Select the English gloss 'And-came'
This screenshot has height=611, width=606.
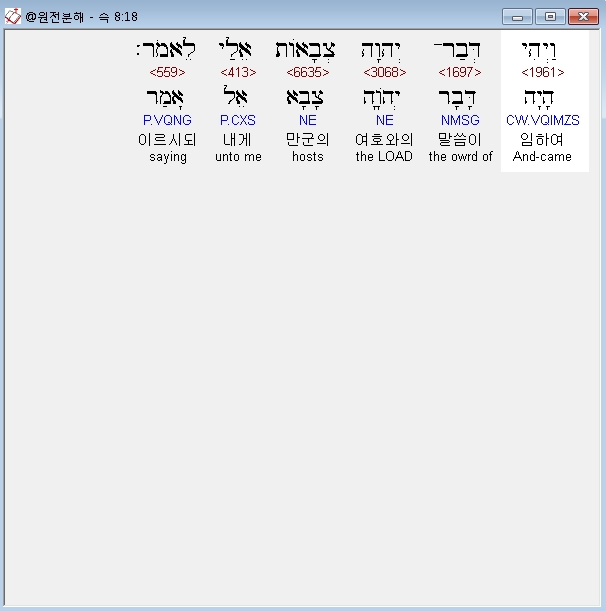(x=542, y=156)
